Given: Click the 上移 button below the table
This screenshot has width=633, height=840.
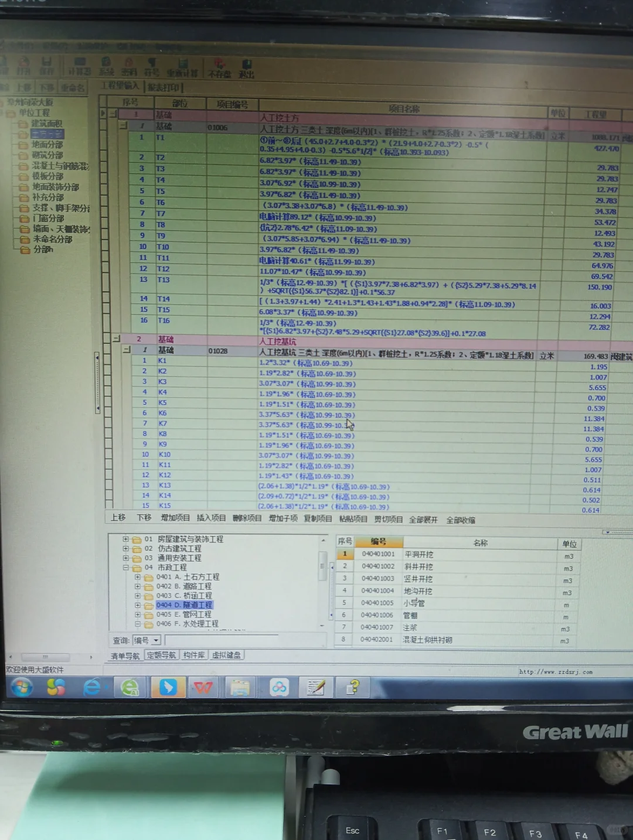Looking at the screenshot, I should [x=118, y=518].
